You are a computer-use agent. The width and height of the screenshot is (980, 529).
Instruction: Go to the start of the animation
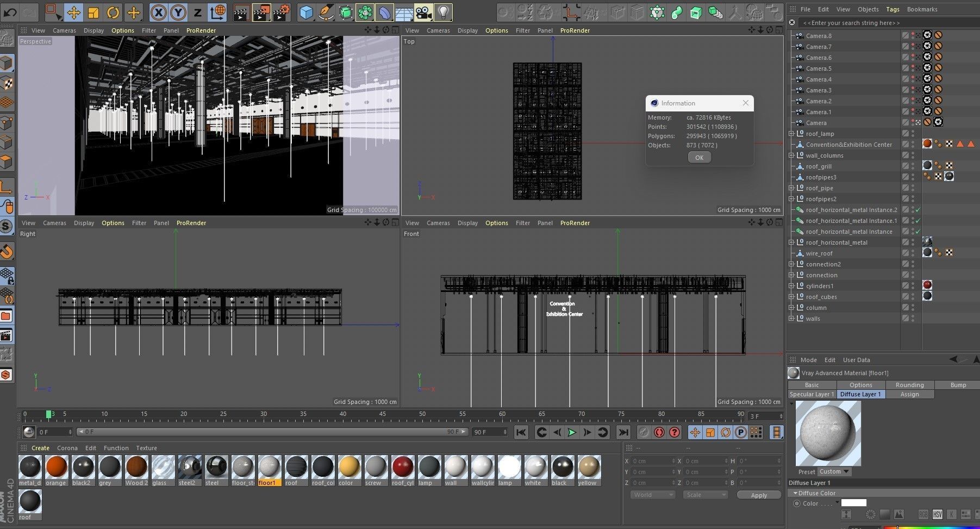point(521,432)
